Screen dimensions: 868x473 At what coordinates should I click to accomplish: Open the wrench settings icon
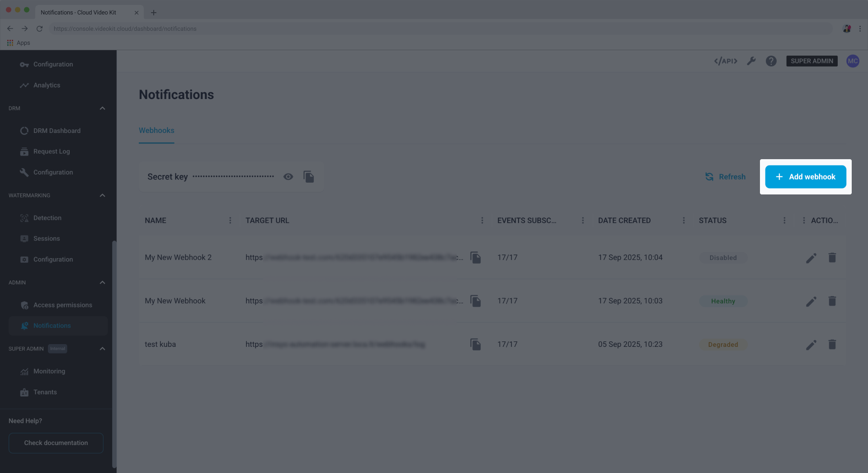(751, 61)
